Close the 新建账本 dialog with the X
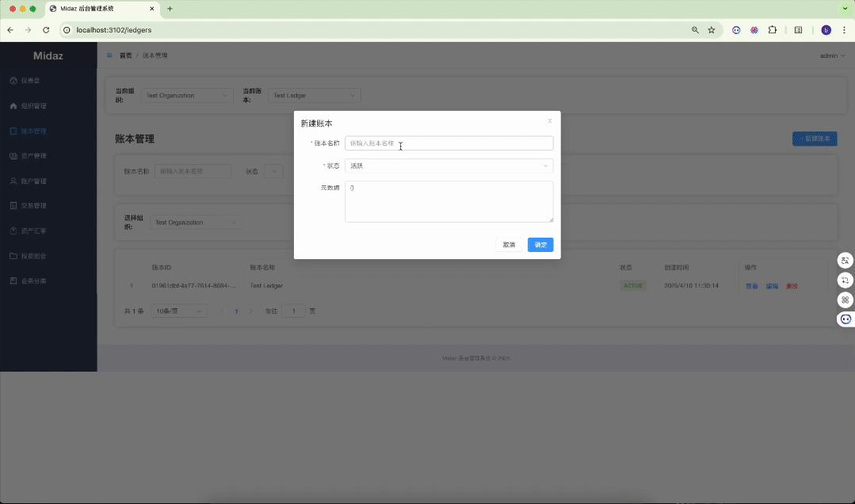Image resolution: width=855 pixels, height=504 pixels. click(549, 120)
